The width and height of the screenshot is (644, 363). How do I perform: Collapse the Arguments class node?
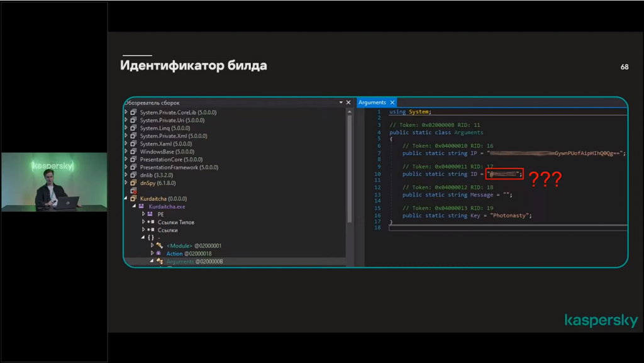tap(152, 260)
